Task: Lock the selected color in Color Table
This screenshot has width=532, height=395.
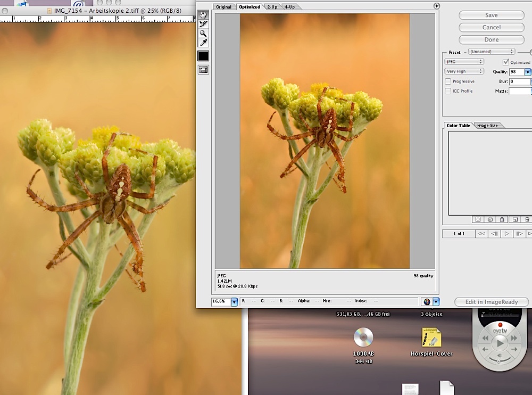Action: 502,219
